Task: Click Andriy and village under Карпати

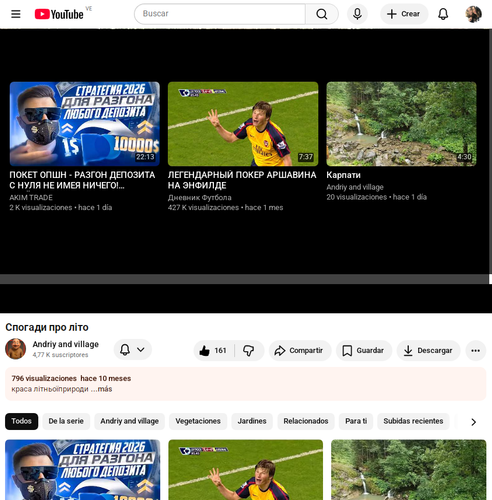Action: point(355,187)
